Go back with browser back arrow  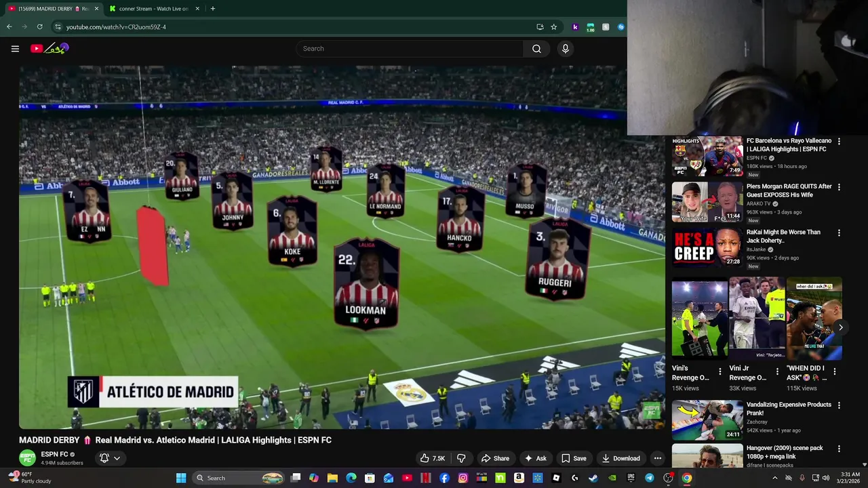[x=9, y=26]
